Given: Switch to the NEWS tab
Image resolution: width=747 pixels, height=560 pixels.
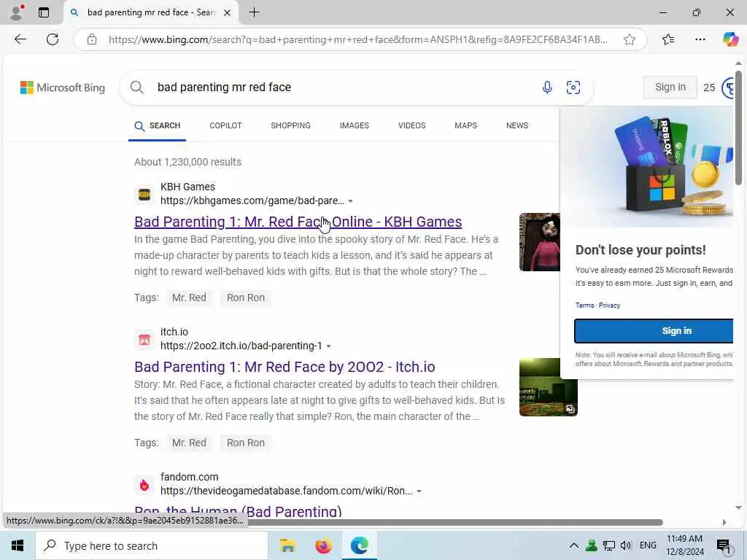Looking at the screenshot, I should tap(517, 125).
